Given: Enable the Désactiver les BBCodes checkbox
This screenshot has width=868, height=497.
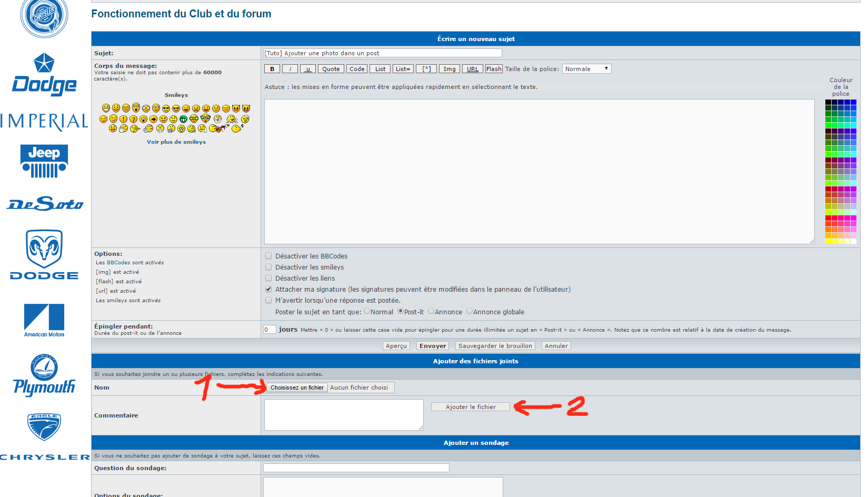Looking at the screenshot, I should [x=268, y=256].
